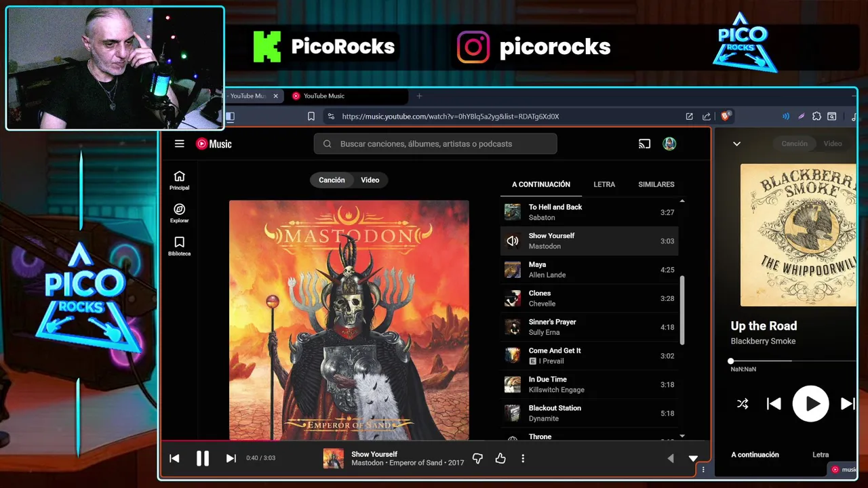
Task: Go to Principal home icon
Action: [x=179, y=180]
